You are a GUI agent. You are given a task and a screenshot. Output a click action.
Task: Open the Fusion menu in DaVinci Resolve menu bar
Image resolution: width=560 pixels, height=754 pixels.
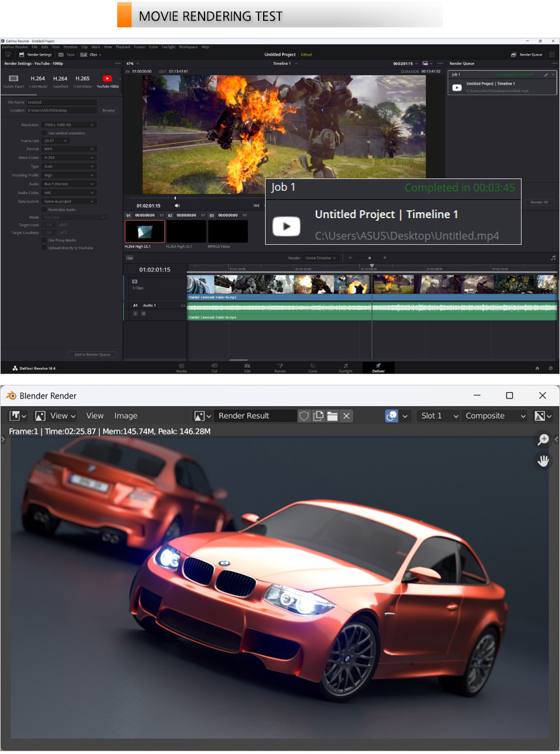[x=139, y=47]
